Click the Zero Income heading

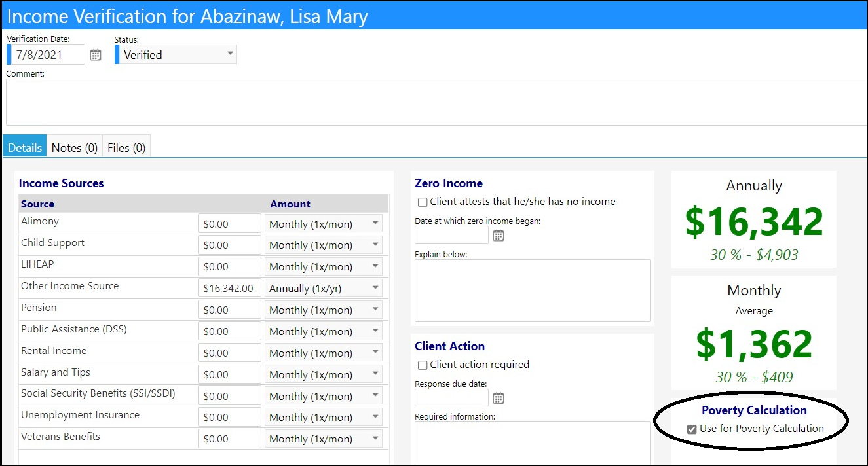pos(449,183)
